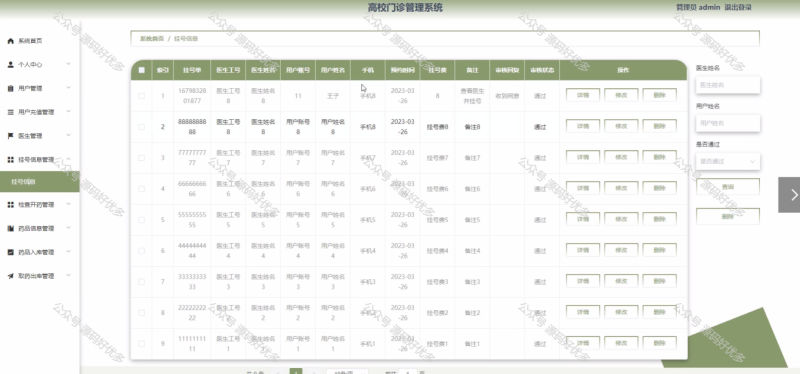Check the checkbox for row 7 (3333333333)

pos(142,282)
